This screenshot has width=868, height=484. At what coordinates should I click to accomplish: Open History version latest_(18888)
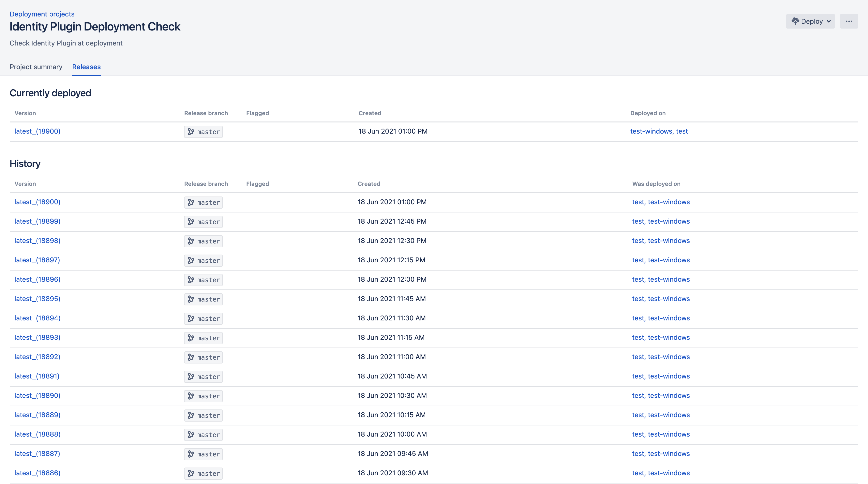pyautogui.click(x=37, y=434)
